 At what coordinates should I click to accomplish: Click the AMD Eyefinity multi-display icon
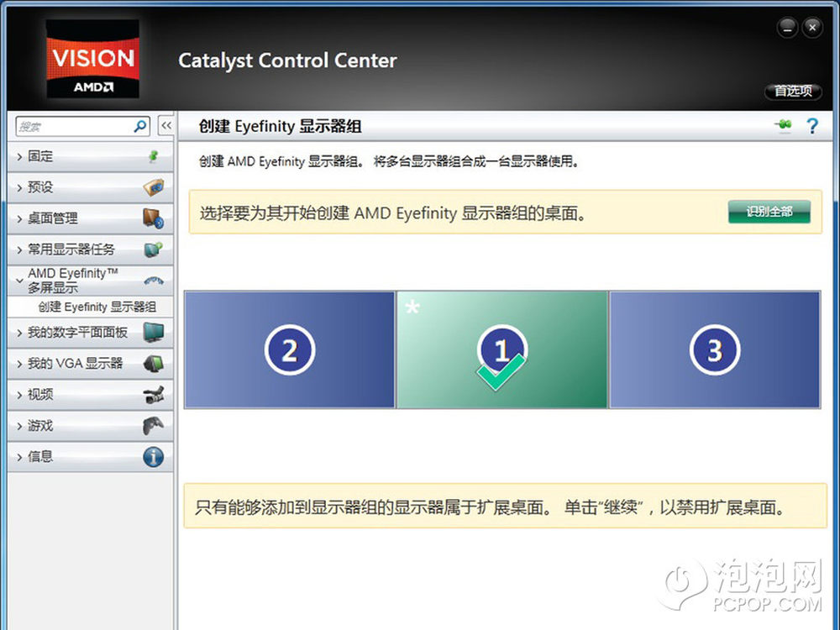point(154,281)
